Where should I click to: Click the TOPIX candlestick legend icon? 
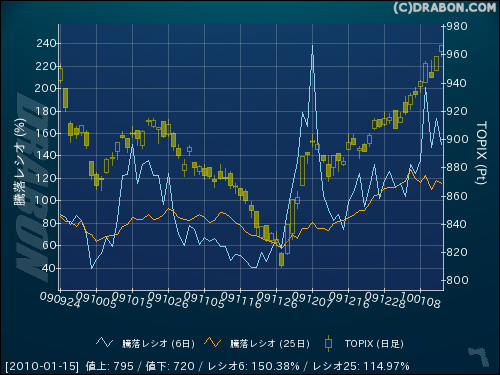tap(328, 343)
